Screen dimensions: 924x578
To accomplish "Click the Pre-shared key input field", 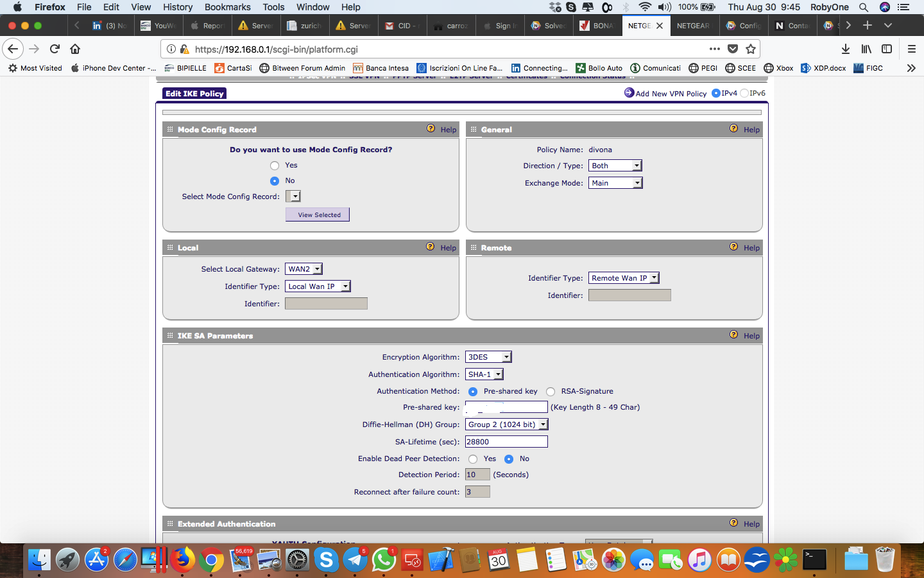I will [x=506, y=407].
